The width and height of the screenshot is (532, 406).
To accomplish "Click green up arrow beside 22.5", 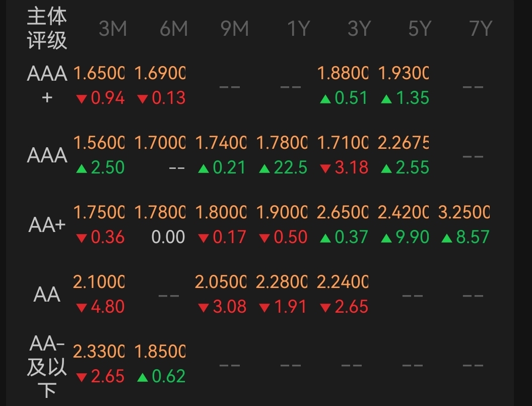I will [x=264, y=168].
